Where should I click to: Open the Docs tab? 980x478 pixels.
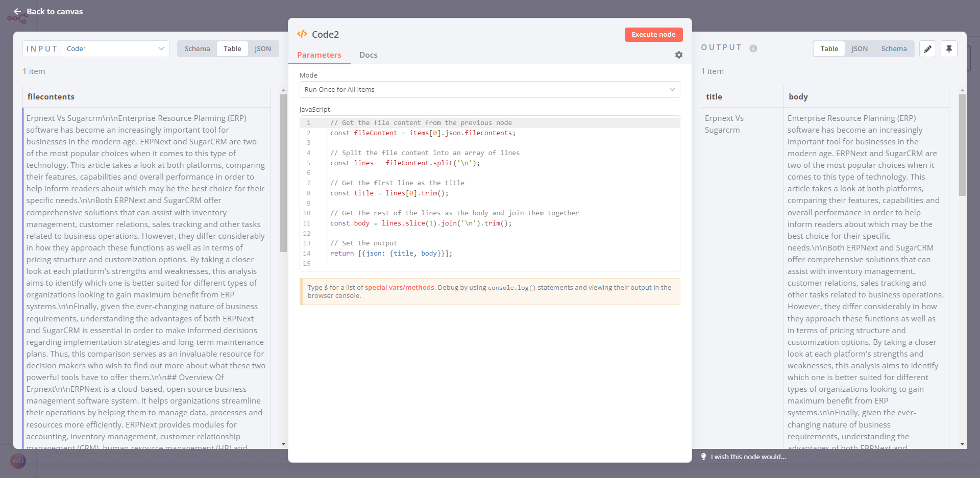point(368,55)
